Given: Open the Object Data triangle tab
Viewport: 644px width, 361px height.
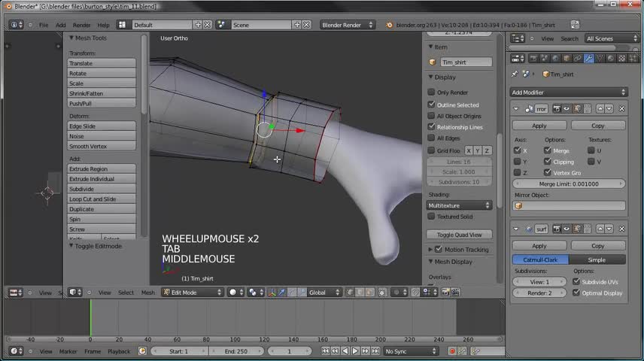Looking at the screenshot, I should point(600,59).
